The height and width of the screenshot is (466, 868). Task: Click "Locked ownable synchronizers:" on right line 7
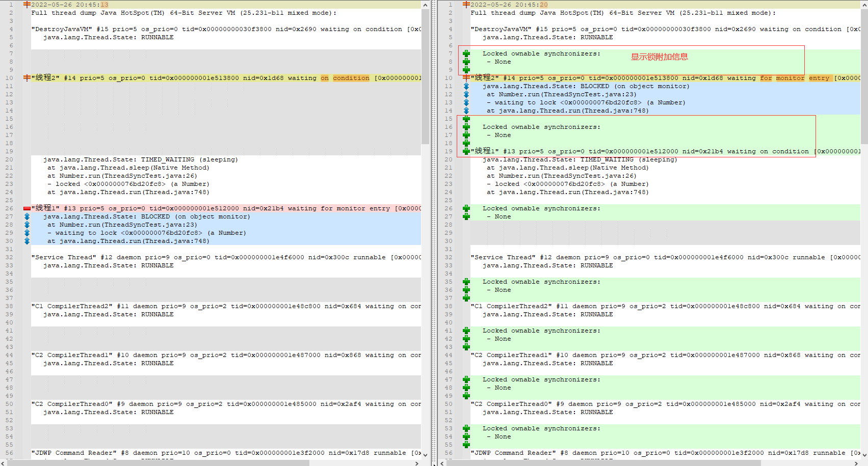[541, 53]
